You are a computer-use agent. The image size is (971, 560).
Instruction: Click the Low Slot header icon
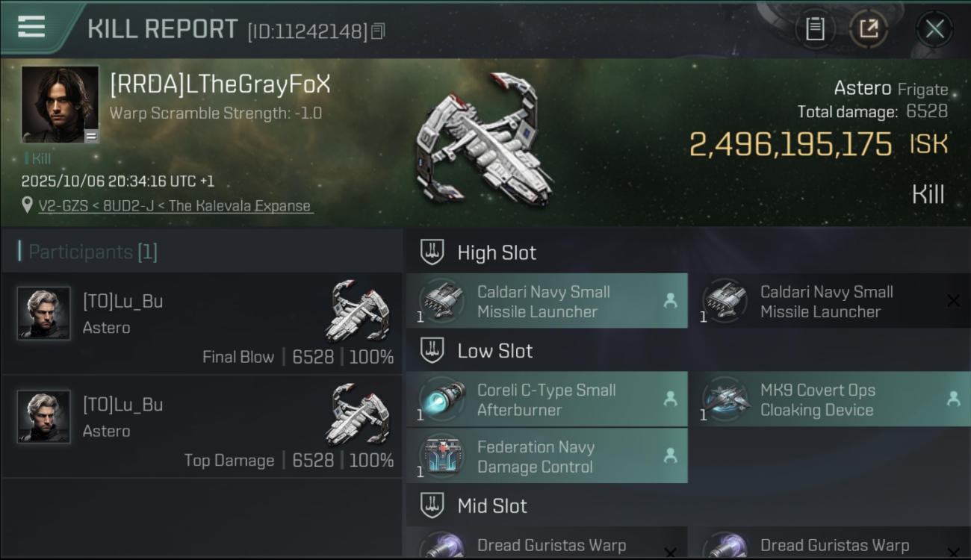(432, 350)
